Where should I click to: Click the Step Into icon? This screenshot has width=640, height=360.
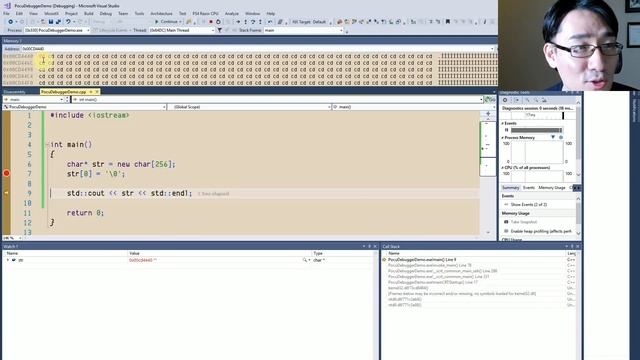pos(246,22)
